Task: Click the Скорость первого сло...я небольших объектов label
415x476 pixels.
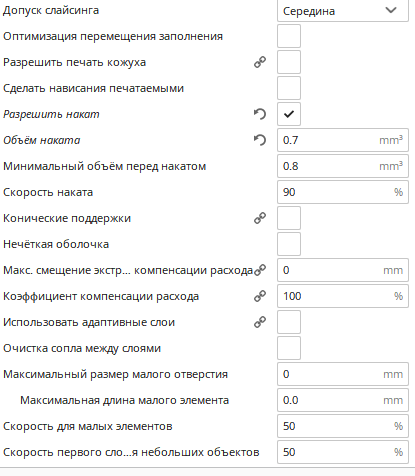Action: (131, 453)
